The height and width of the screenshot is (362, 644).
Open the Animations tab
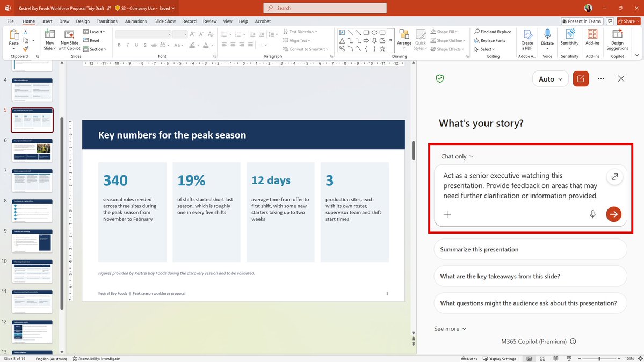coord(135,21)
